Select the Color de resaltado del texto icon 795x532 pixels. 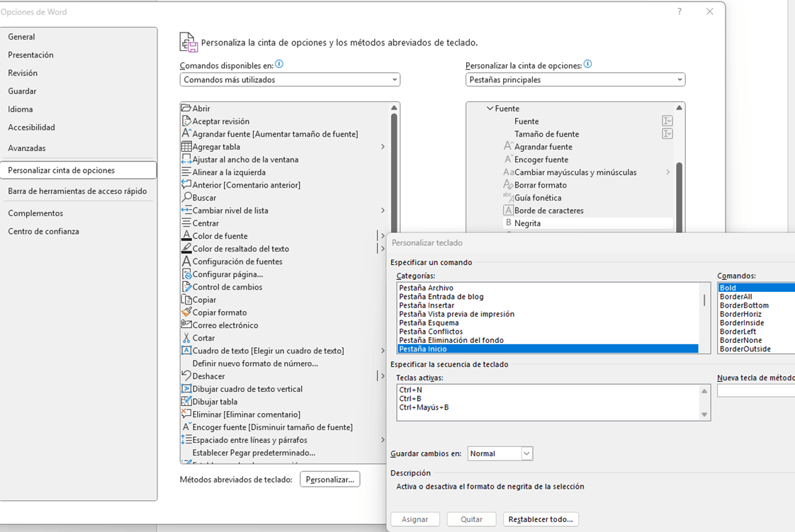click(186, 248)
